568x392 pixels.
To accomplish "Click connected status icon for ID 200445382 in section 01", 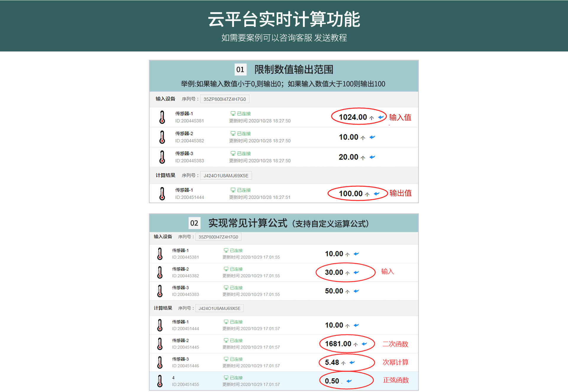I will pos(233,133).
